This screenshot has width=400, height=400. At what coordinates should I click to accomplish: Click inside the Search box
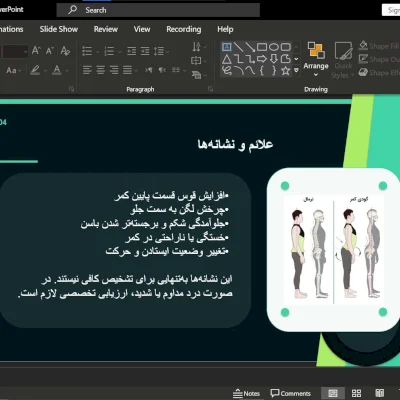[158, 10]
